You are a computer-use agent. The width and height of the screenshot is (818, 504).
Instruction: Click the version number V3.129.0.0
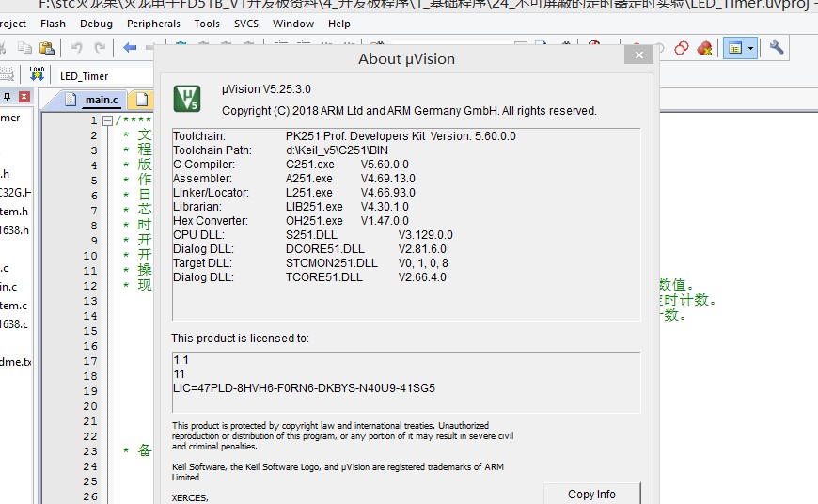tap(426, 235)
